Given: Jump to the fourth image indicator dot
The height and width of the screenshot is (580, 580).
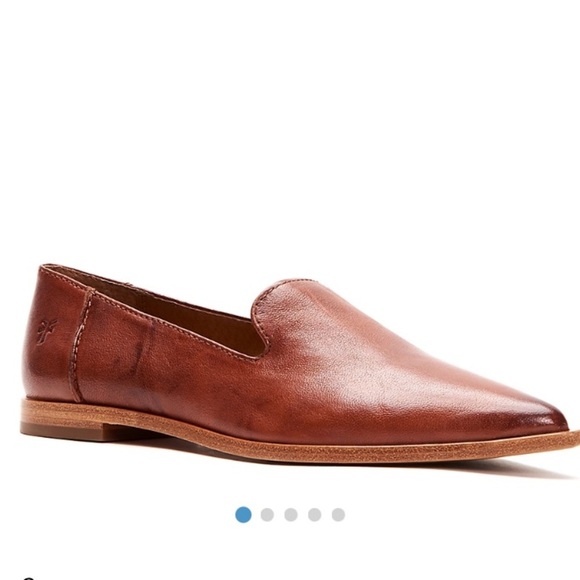Looking at the screenshot, I should tap(314, 515).
